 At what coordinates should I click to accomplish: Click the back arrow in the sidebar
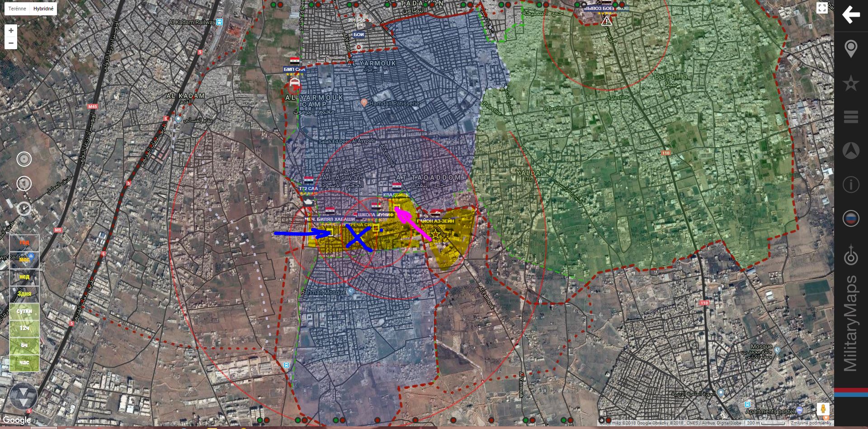850,15
